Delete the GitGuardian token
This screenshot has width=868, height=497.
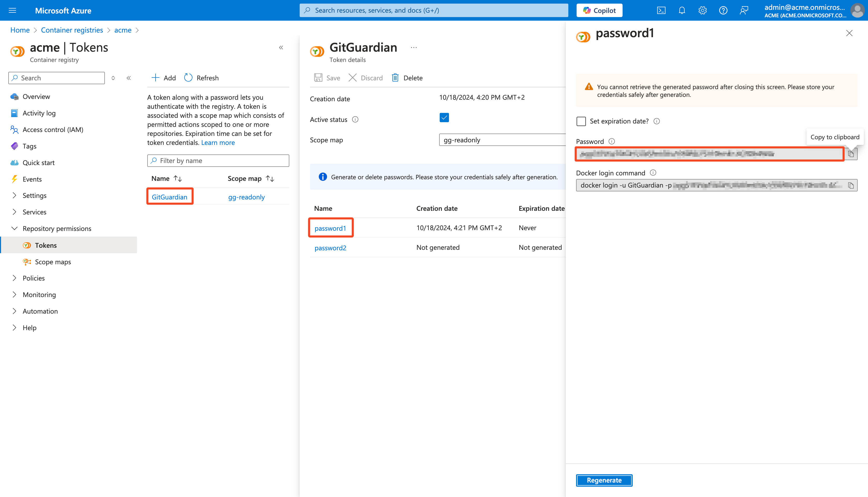pyautogui.click(x=407, y=78)
